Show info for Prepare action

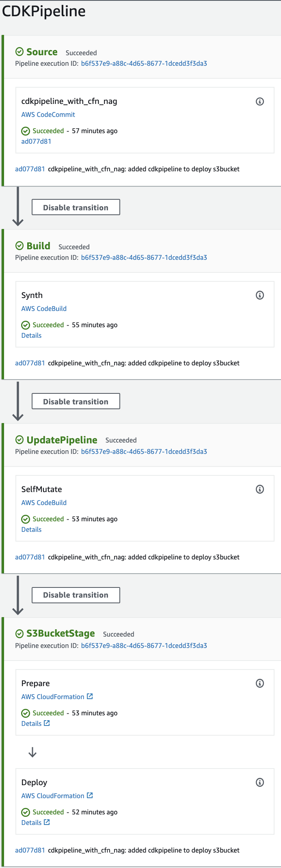(260, 683)
